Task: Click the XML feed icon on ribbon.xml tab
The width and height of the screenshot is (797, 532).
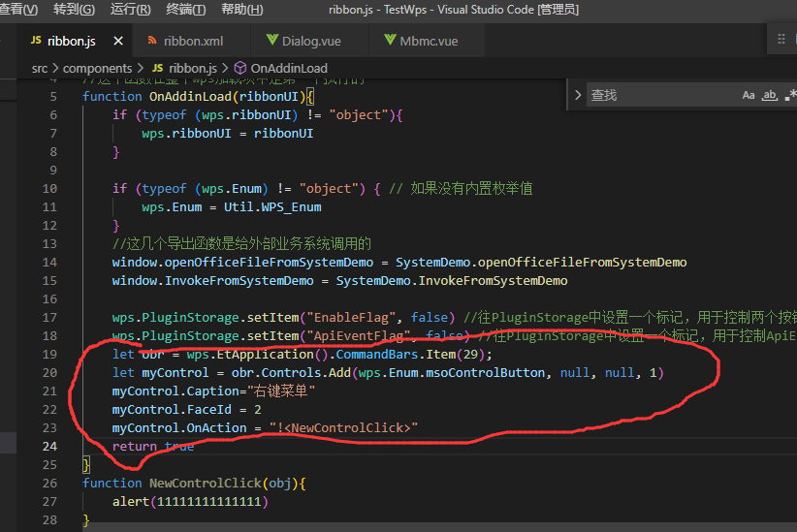Action: point(152,42)
